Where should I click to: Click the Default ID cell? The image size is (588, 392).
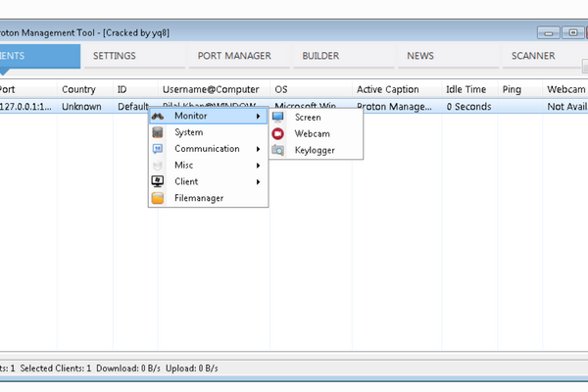[133, 107]
